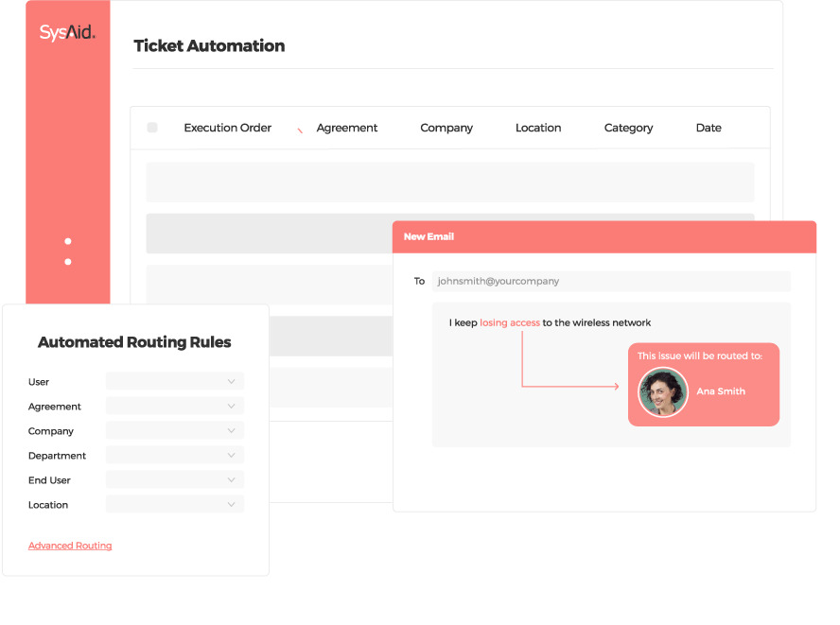Screen dimensions: 840x625
Task: Click the New Email header bar
Action: pyautogui.click(x=604, y=236)
